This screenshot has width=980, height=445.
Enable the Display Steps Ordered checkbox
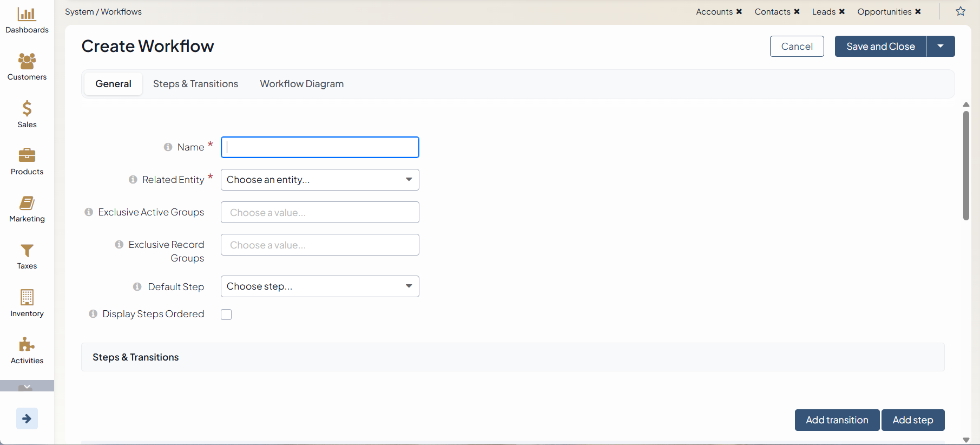(x=226, y=315)
